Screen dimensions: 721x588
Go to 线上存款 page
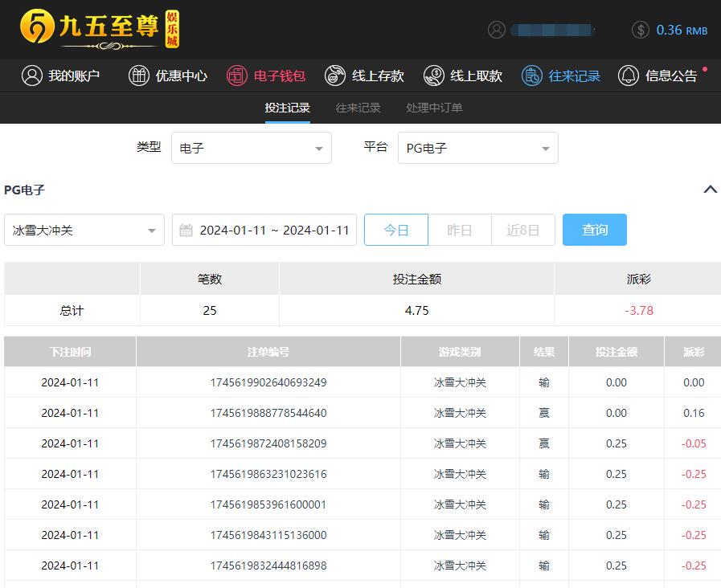click(364, 76)
